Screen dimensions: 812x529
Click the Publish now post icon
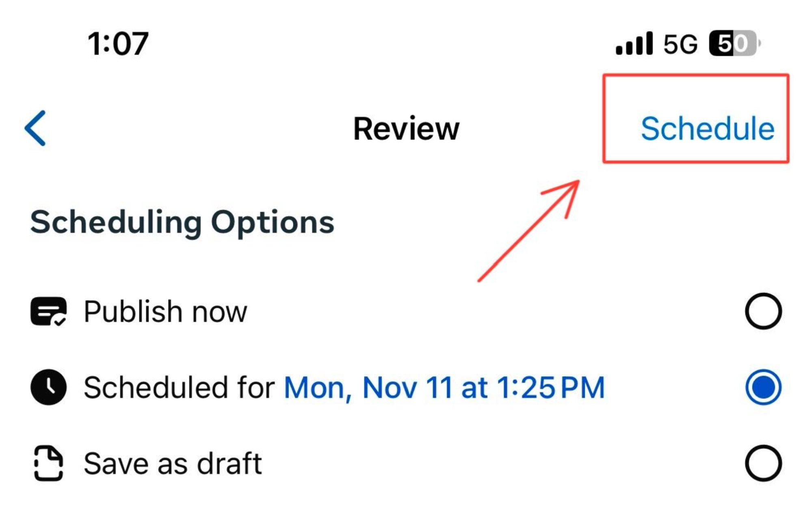[48, 311]
